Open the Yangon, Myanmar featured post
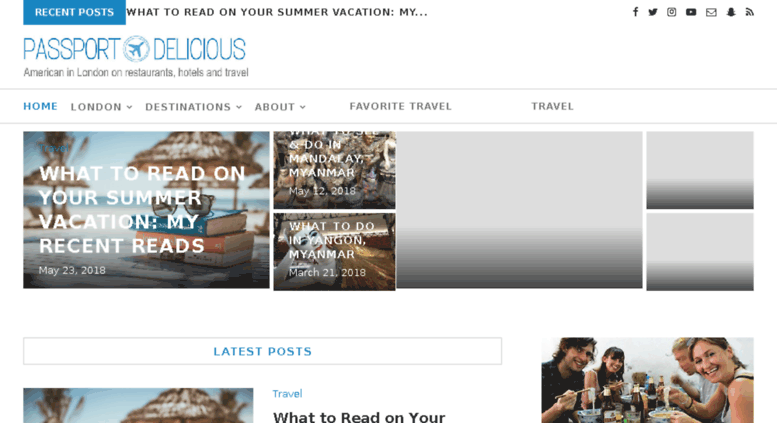The image size is (777, 423). pos(334,252)
